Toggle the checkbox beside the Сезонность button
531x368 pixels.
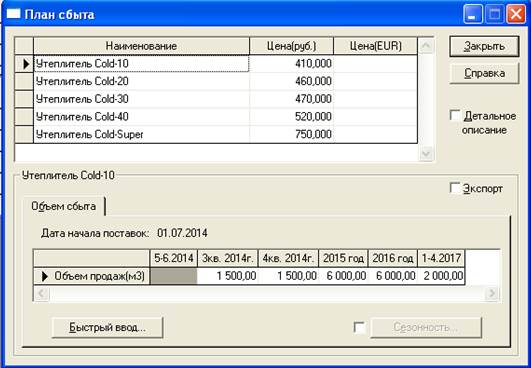click(x=359, y=327)
